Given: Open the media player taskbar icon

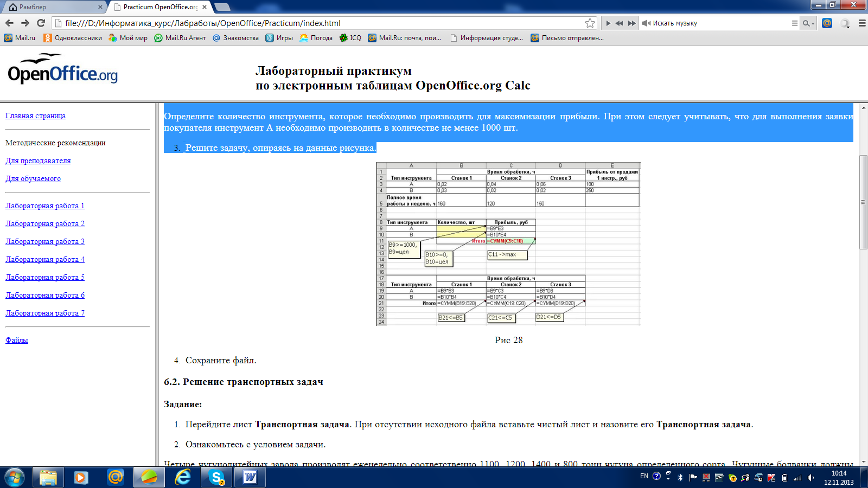Looking at the screenshot, I should click(82, 478).
